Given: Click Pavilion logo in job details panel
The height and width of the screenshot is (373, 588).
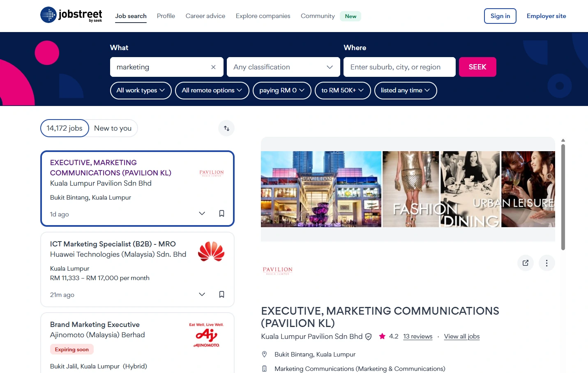Looking at the screenshot, I should pyautogui.click(x=278, y=270).
